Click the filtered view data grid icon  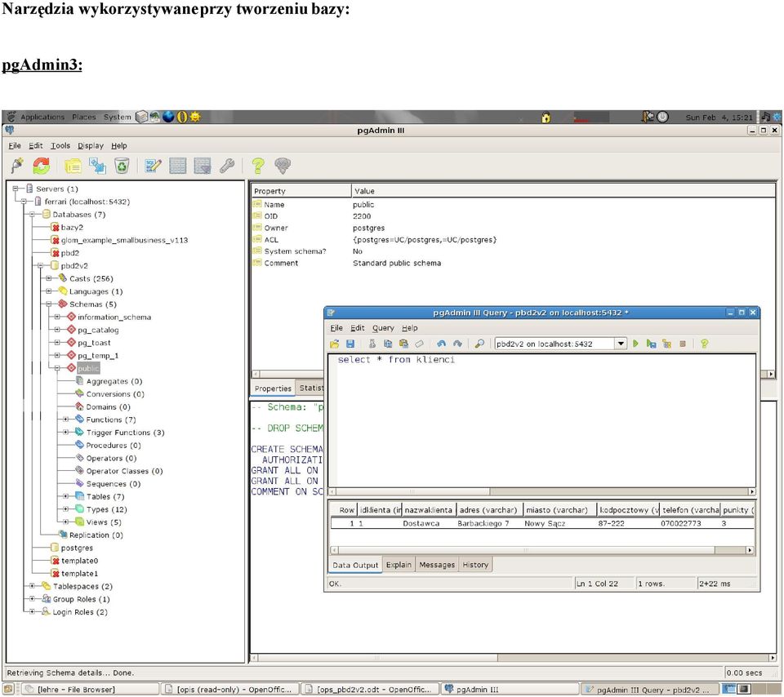point(202,166)
